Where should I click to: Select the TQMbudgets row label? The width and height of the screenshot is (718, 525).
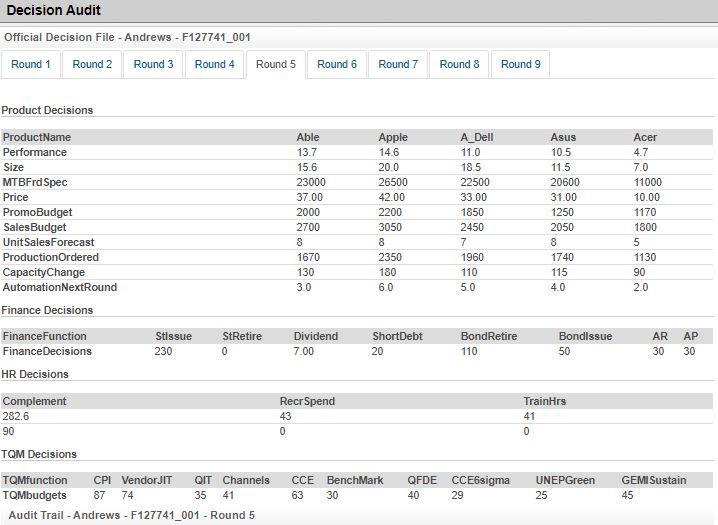35,495
